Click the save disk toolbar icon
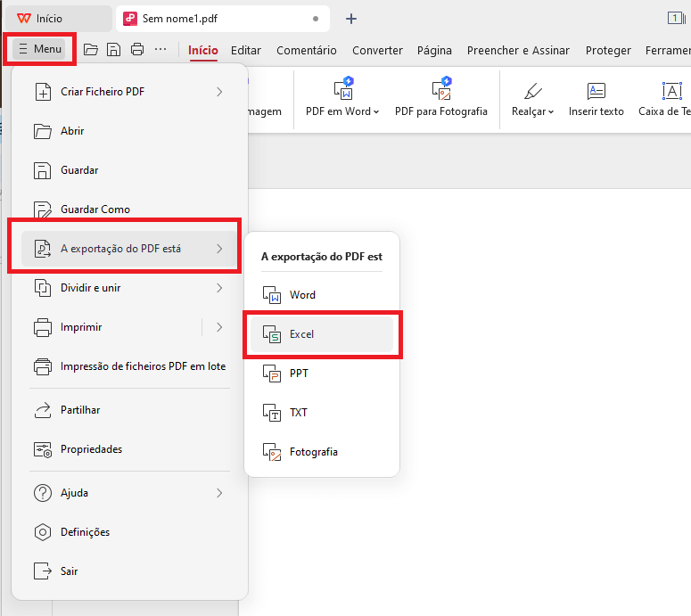This screenshot has height=616, width=691. click(114, 49)
